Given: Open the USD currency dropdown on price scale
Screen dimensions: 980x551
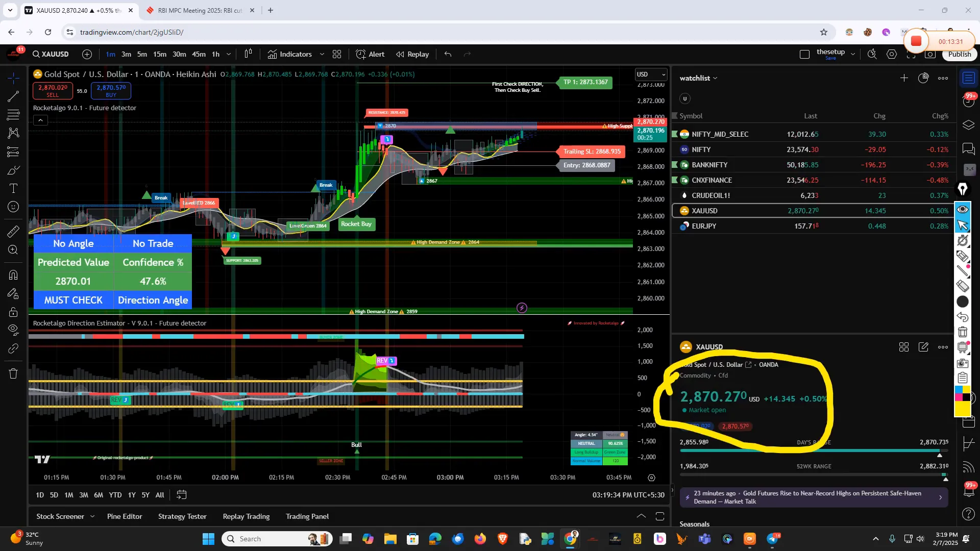Looking at the screenshot, I should click(651, 74).
